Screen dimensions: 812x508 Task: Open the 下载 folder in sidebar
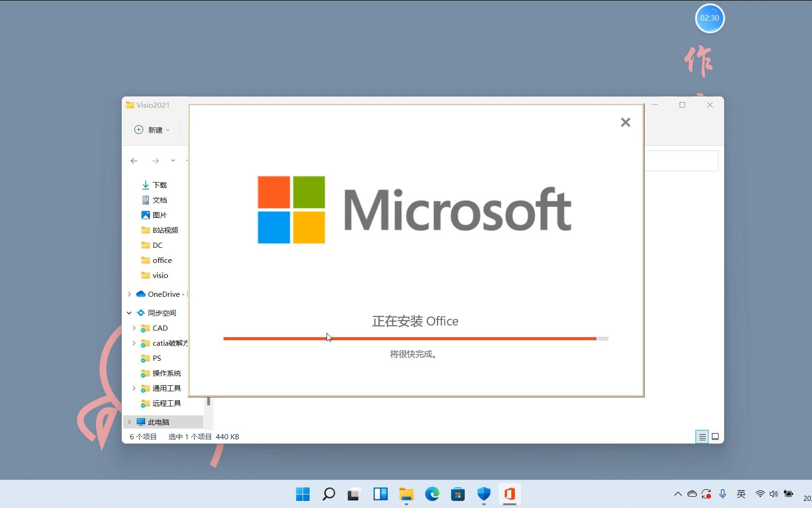[x=154, y=185]
